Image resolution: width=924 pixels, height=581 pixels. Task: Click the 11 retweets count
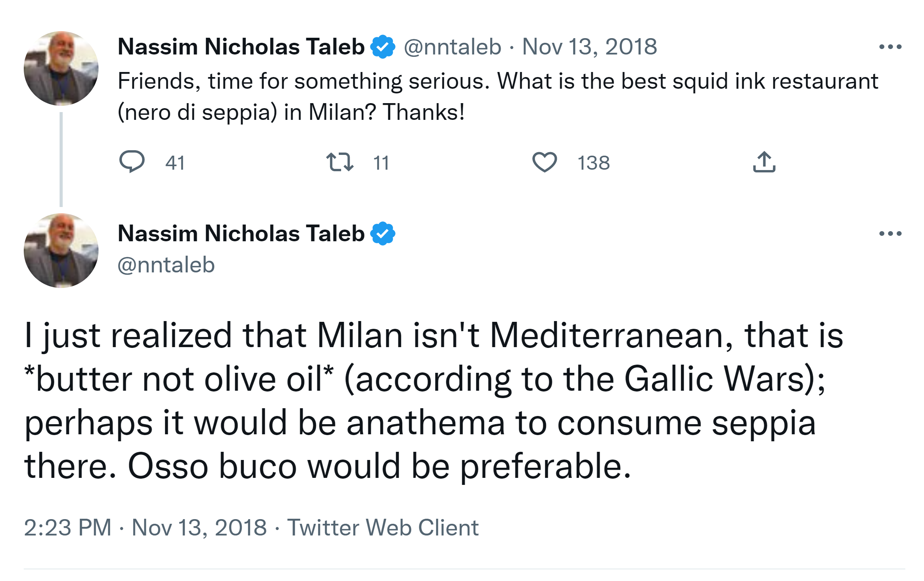pyautogui.click(x=381, y=163)
